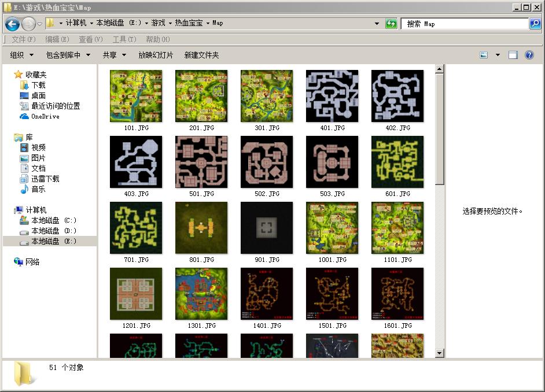545x392 pixels.
Task: Open 本地磁盘 (C:) drive
Action: click(x=54, y=220)
